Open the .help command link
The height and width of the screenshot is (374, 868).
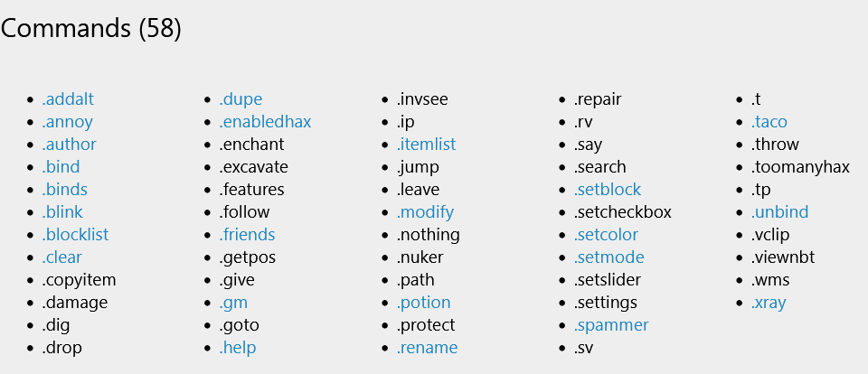[x=238, y=349]
